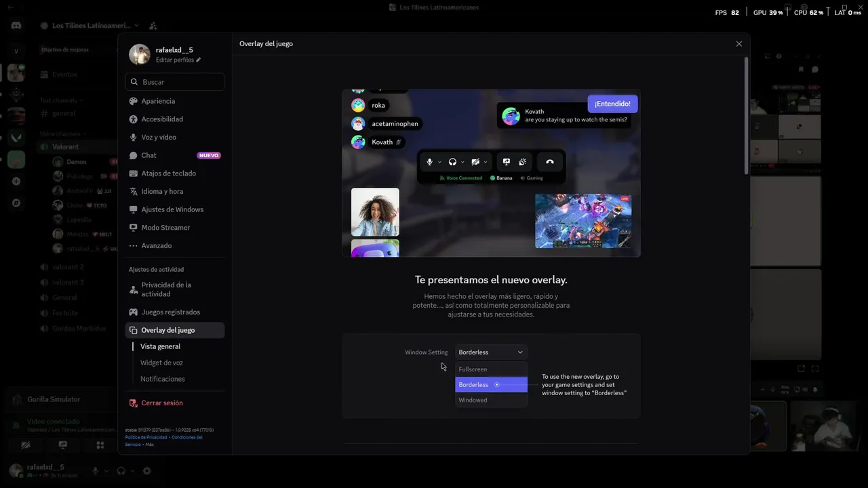Expand the Los Tilines Latinoameri... server dropdown
The height and width of the screenshot is (488, 868).
[x=136, y=26]
